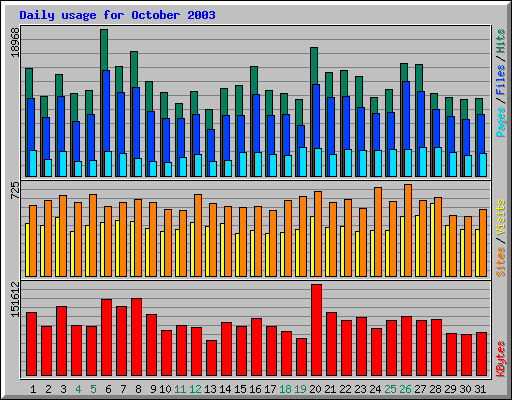
Task: Click day 19 weekend label on axis
Action: [300, 389]
